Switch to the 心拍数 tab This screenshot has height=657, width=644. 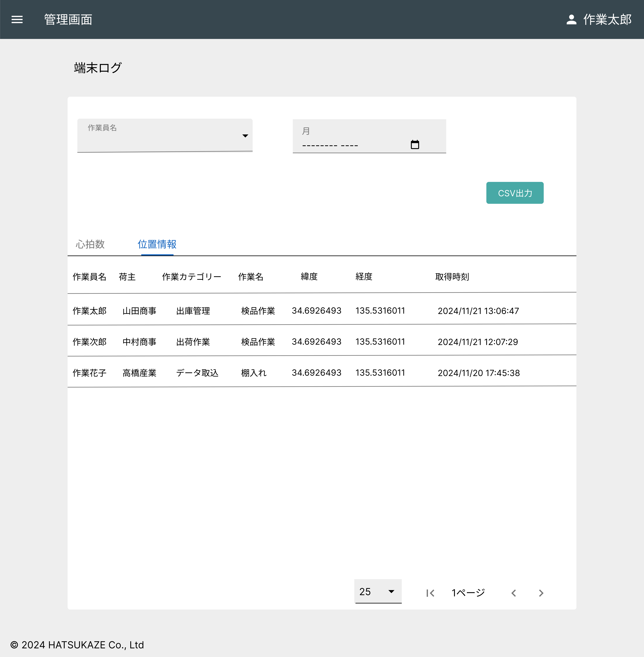click(x=90, y=244)
